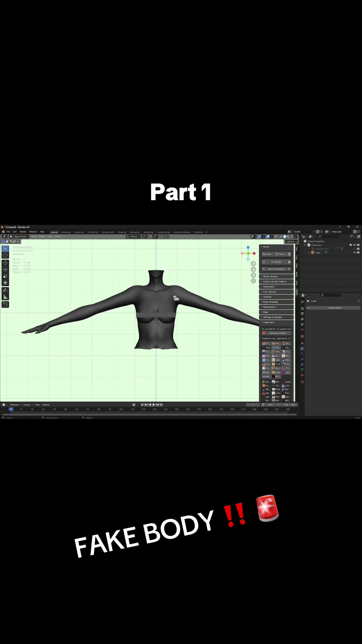Expand the Bone Parenting panel
This screenshot has height=644, width=362.
coord(276,302)
